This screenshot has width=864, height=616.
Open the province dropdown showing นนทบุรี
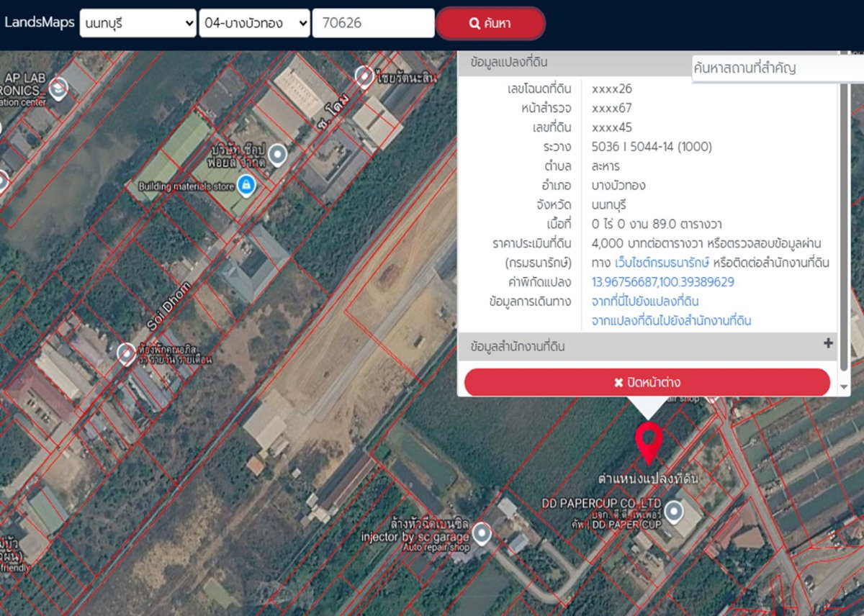pyautogui.click(x=138, y=23)
